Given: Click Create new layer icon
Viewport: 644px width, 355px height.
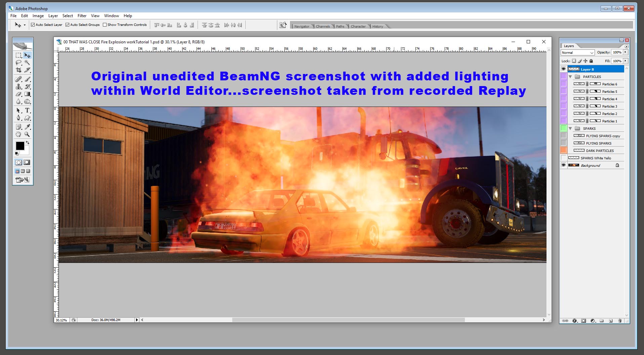Looking at the screenshot, I should [611, 321].
